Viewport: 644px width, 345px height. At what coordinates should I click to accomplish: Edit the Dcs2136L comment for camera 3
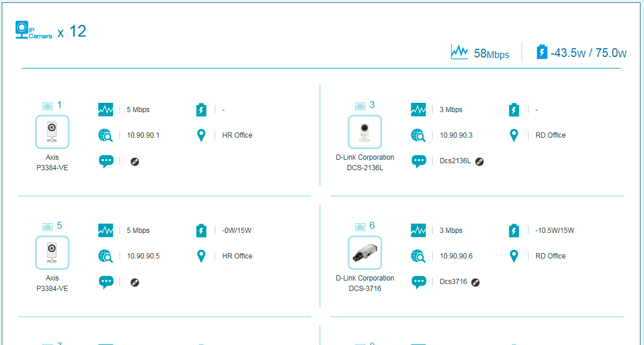479,162
